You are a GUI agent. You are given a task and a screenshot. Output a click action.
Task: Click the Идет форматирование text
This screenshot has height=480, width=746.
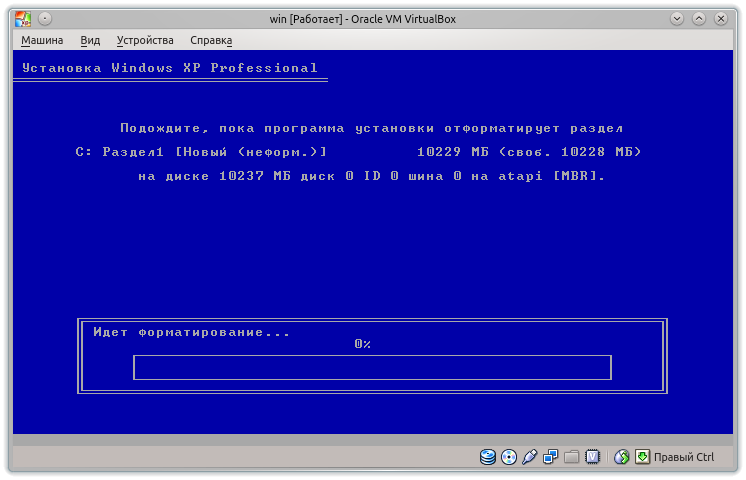pos(192,332)
